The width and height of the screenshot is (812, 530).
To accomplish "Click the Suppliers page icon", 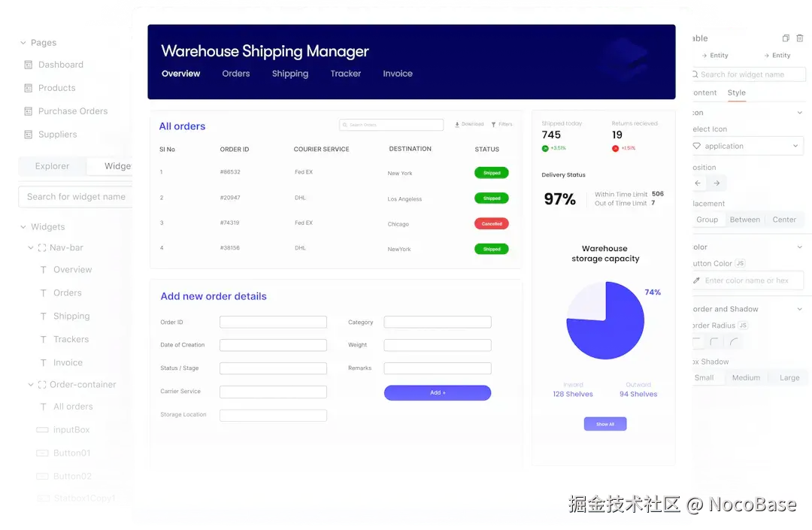I will tap(29, 135).
